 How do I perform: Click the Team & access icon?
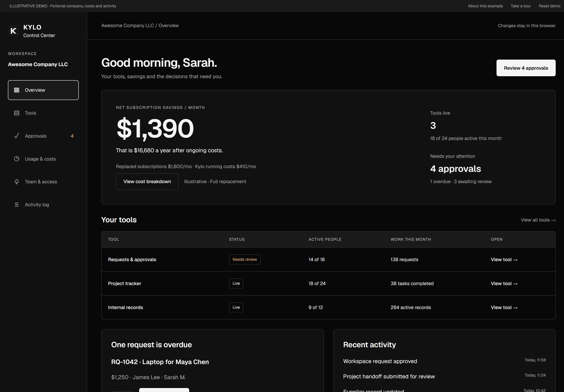point(17,182)
